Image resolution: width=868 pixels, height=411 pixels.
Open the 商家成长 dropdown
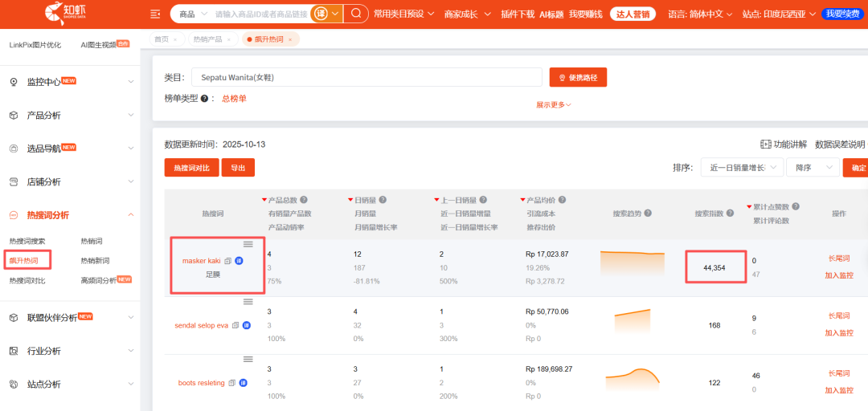[x=468, y=14]
